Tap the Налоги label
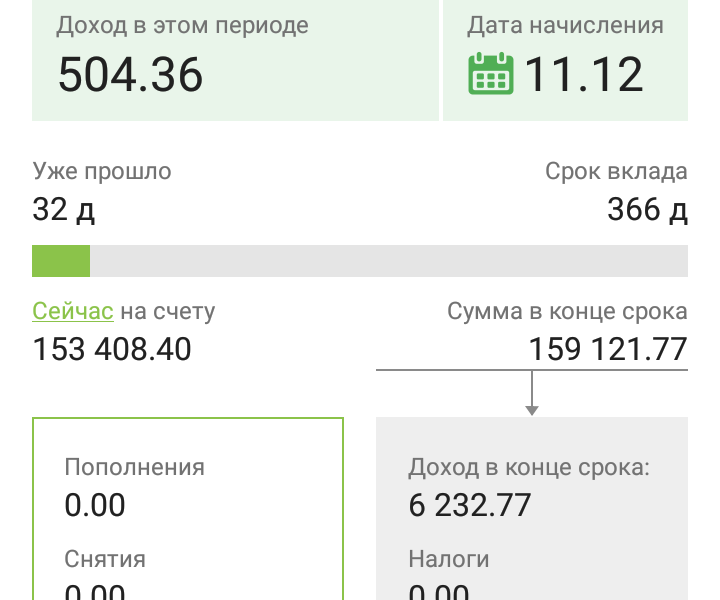The height and width of the screenshot is (600, 720). click(x=449, y=559)
